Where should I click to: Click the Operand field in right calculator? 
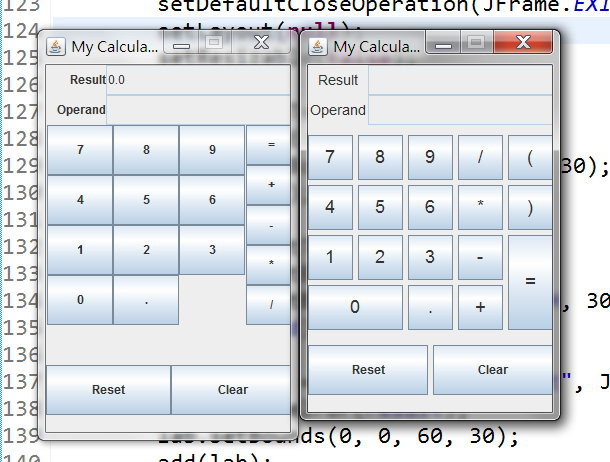460,110
